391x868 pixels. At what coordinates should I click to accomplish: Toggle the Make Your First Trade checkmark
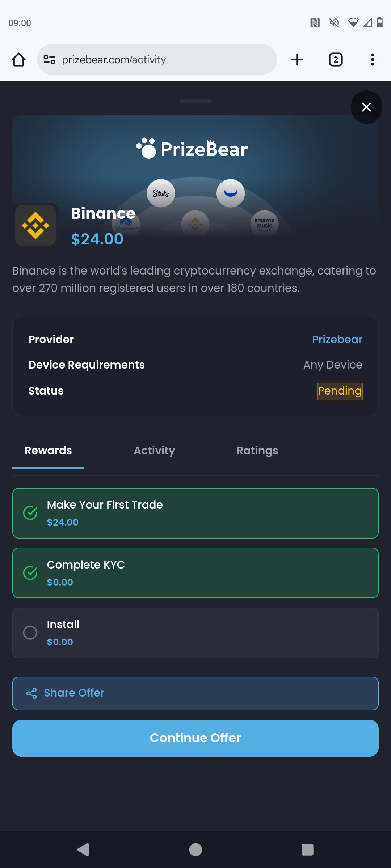point(30,513)
